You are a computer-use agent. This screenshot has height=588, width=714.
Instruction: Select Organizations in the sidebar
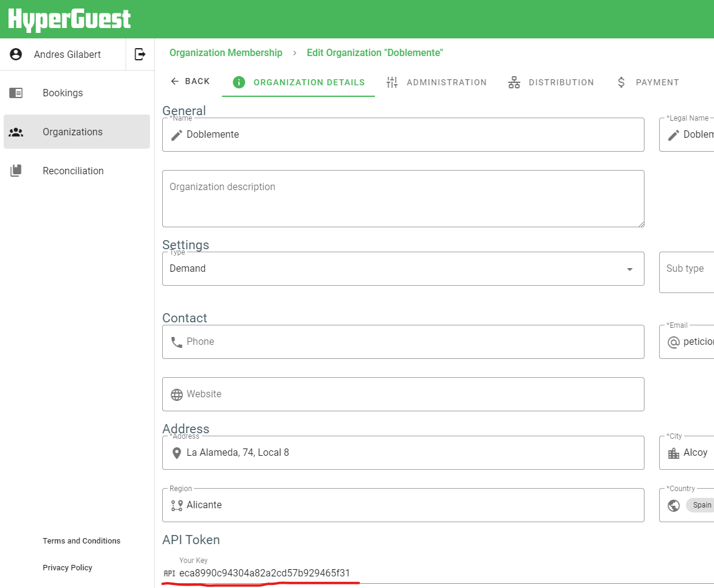coord(76,132)
